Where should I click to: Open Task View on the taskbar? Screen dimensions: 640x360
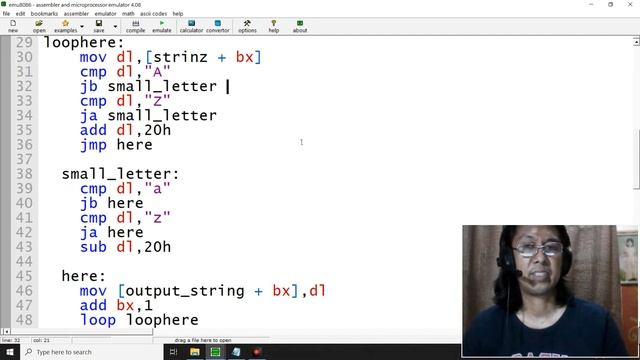point(173,352)
